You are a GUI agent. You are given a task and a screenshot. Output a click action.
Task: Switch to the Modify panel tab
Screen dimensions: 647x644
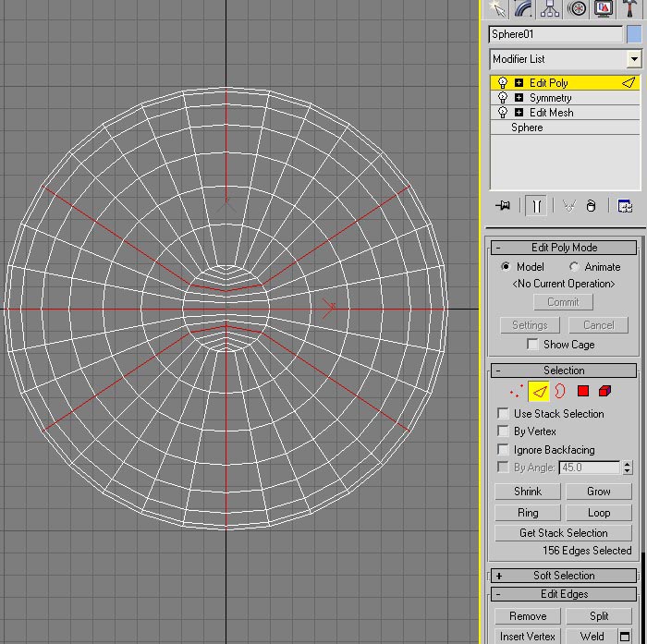click(x=523, y=8)
